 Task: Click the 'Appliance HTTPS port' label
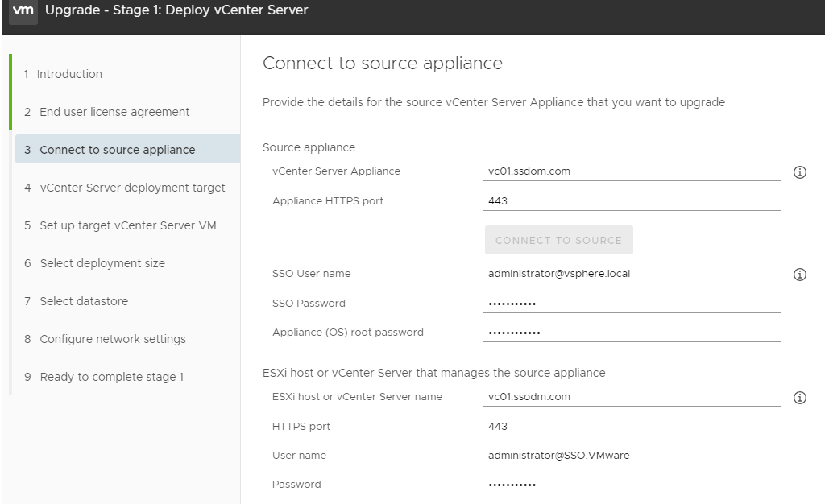(328, 201)
